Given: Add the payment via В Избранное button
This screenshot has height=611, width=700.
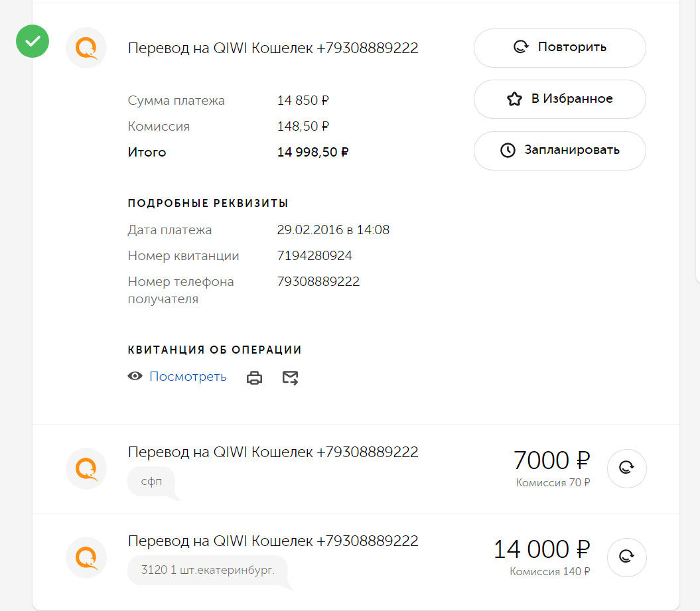Looking at the screenshot, I should tap(560, 99).
